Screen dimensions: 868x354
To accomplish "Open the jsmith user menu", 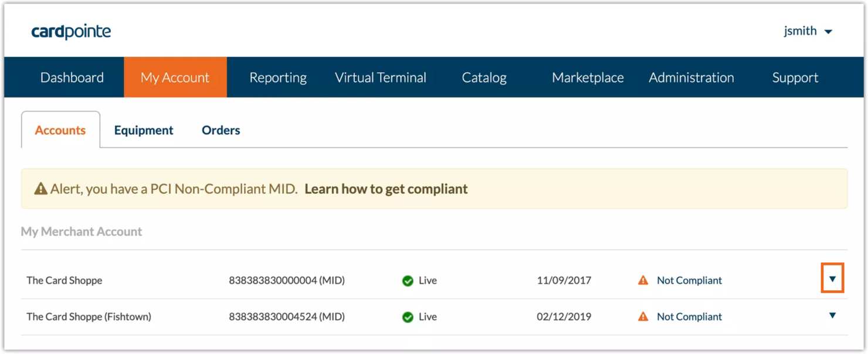I will tap(808, 31).
